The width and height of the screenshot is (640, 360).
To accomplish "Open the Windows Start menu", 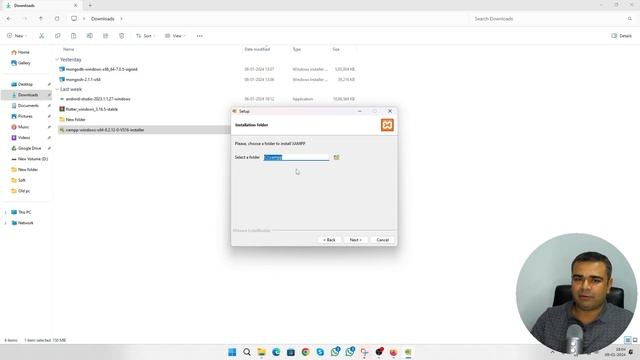I will [x=232, y=352].
